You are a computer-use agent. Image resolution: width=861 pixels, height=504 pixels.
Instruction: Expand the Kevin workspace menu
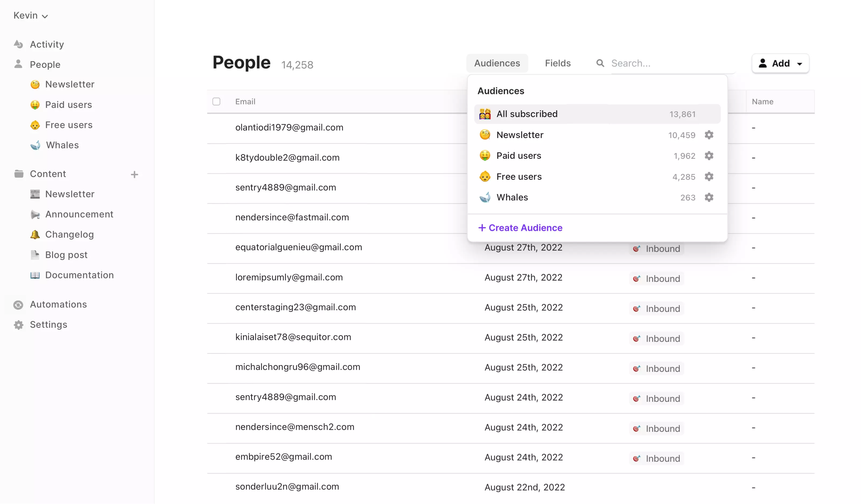tap(30, 15)
